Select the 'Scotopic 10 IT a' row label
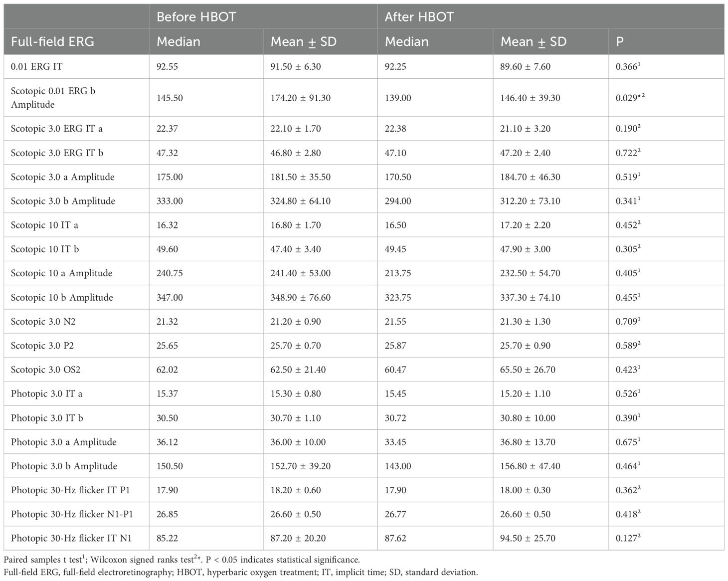 click(x=44, y=225)
